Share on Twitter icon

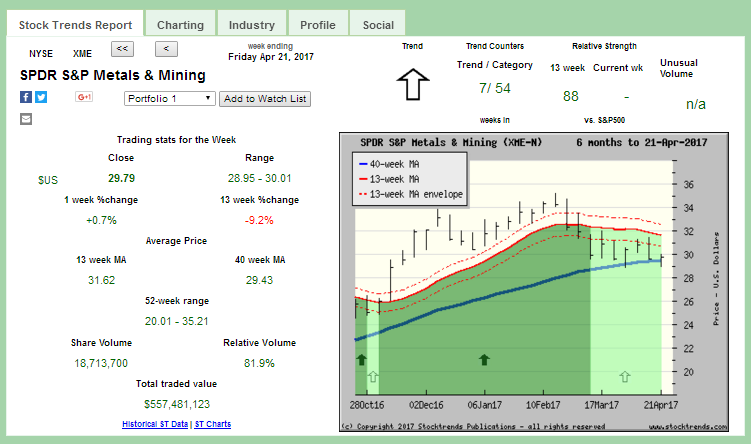pyautogui.click(x=41, y=97)
